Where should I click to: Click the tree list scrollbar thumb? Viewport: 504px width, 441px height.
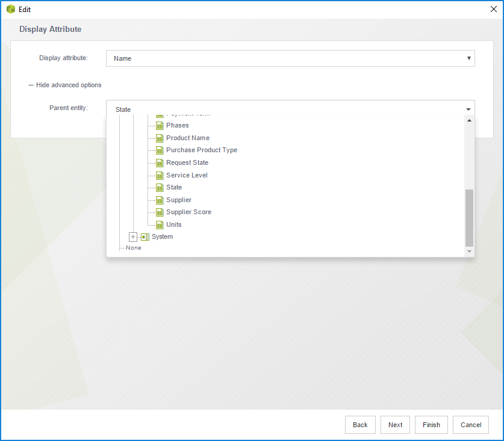(469, 218)
